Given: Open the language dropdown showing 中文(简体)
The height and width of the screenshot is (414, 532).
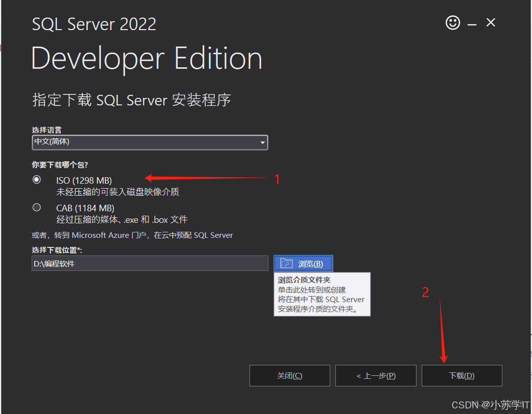Looking at the screenshot, I should [150, 142].
